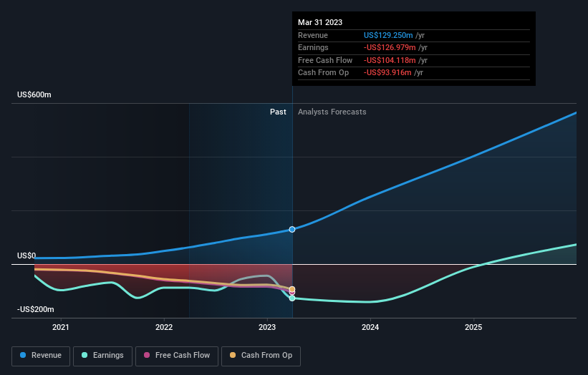Click the US$600m y-axis label
The height and width of the screenshot is (375, 588).
[34, 94]
